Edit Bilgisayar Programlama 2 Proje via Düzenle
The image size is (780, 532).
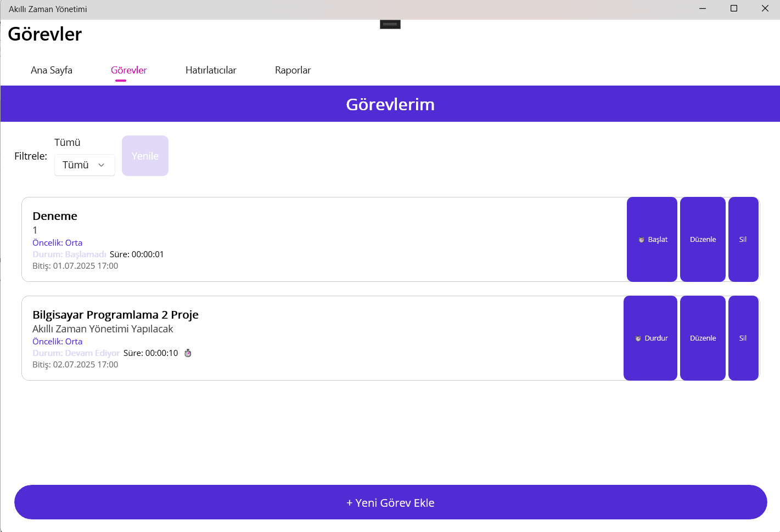point(703,338)
